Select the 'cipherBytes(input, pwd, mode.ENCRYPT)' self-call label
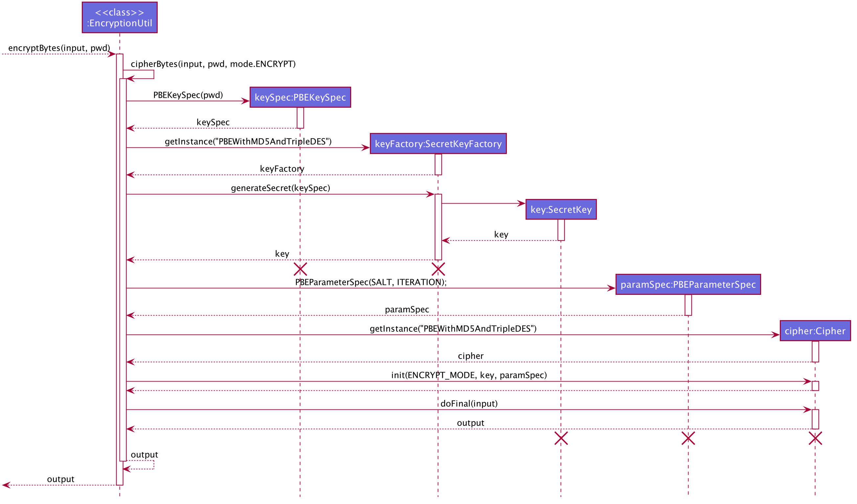Viewport: 857px width, 504px height. pyautogui.click(x=214, y=64)
